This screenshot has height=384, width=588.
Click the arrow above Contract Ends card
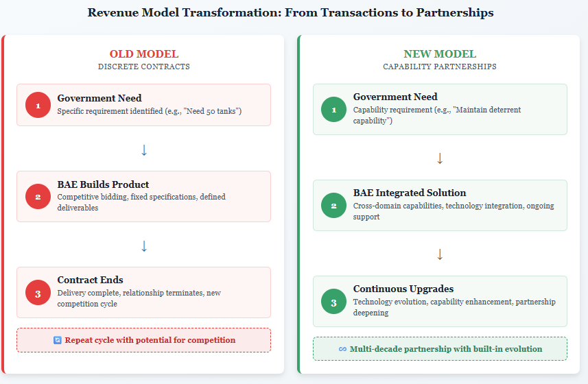[144, 246]
